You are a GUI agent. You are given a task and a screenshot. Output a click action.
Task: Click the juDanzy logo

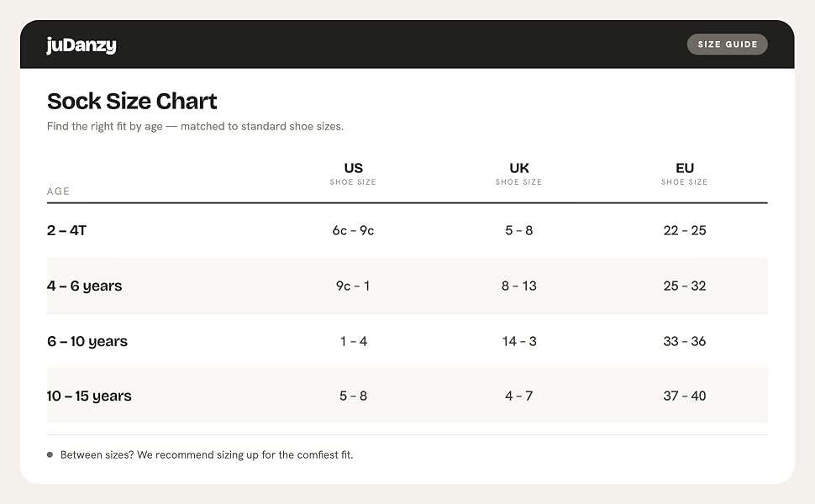pyautogui.click(x=81, y=45)
